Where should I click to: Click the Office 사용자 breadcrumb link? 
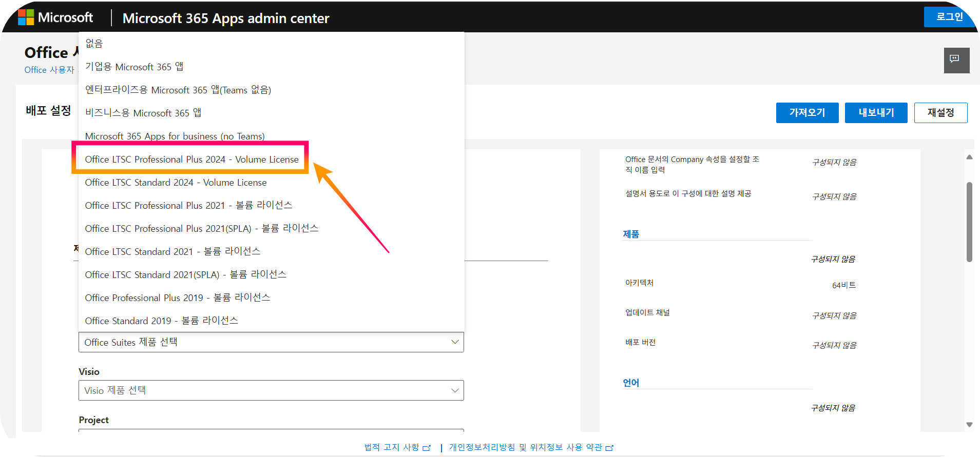click(49, 70)
